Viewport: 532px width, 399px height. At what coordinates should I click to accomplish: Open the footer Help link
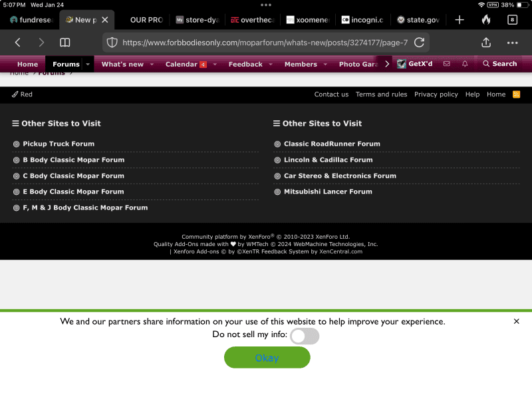click(472, 94)
